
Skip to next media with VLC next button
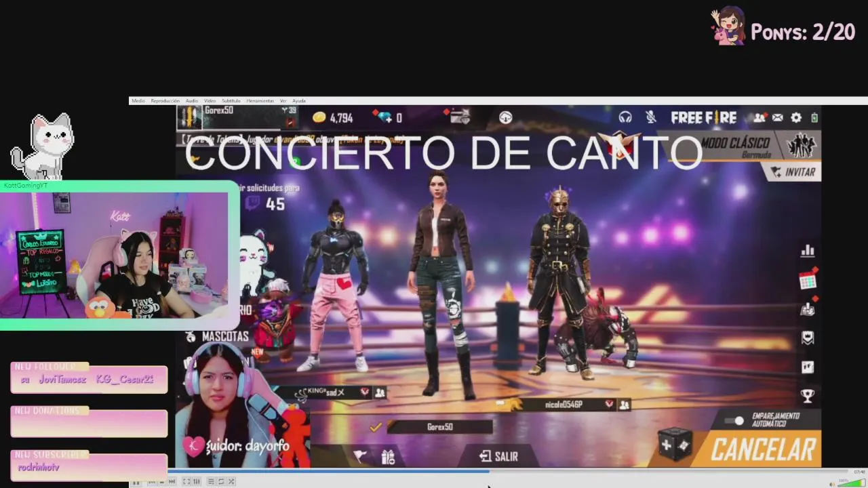(172, 482)
